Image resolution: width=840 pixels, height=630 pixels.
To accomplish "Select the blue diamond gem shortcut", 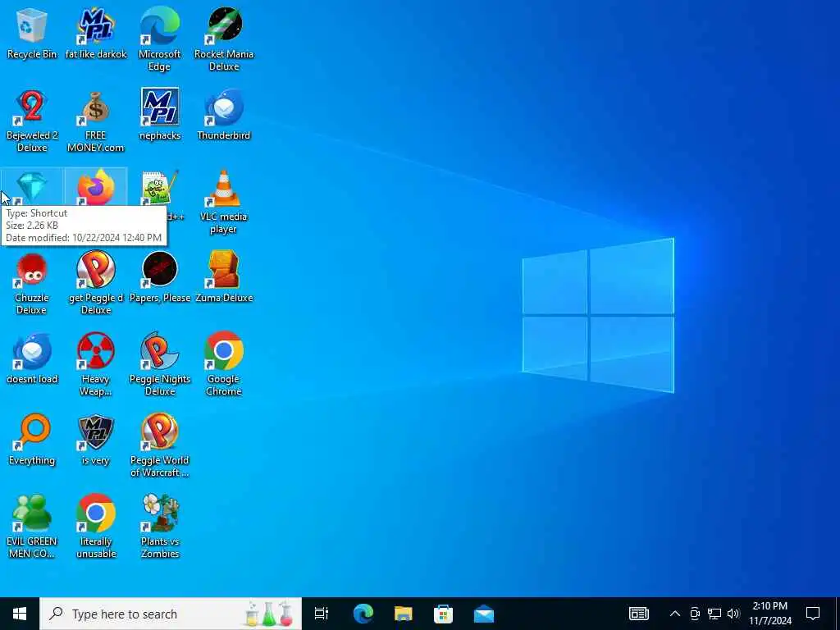I will click(x=32, y=188).
